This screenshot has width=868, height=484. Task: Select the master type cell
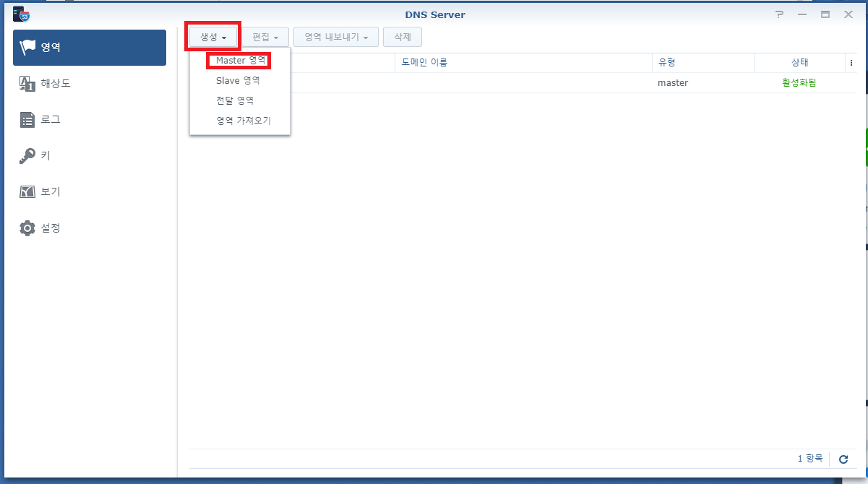coord(673,83)
